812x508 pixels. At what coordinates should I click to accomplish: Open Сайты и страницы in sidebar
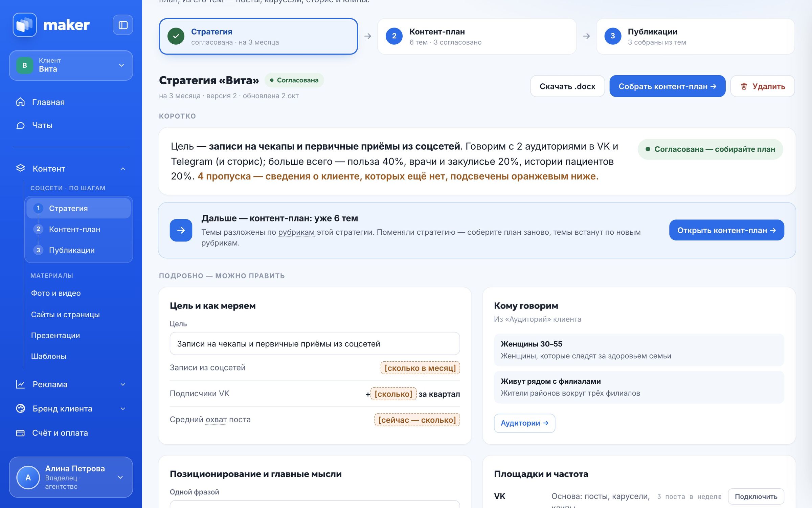click(65, 315)
